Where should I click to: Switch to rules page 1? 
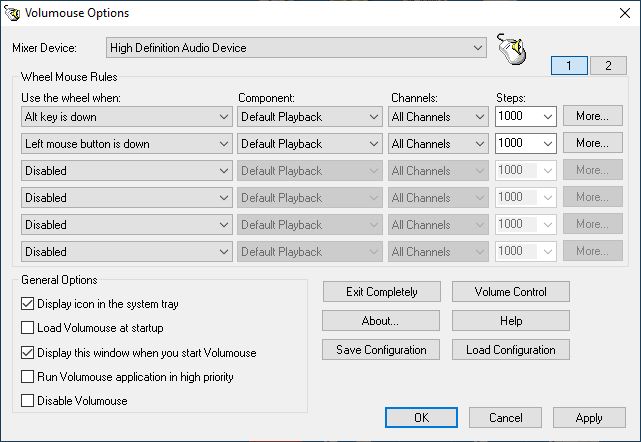(x=569, y=65)
